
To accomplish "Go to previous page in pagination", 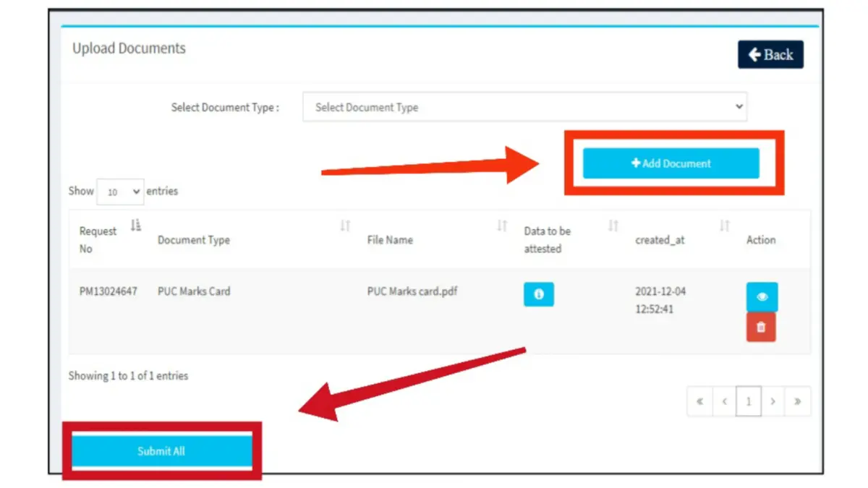I will pos(724,402).
